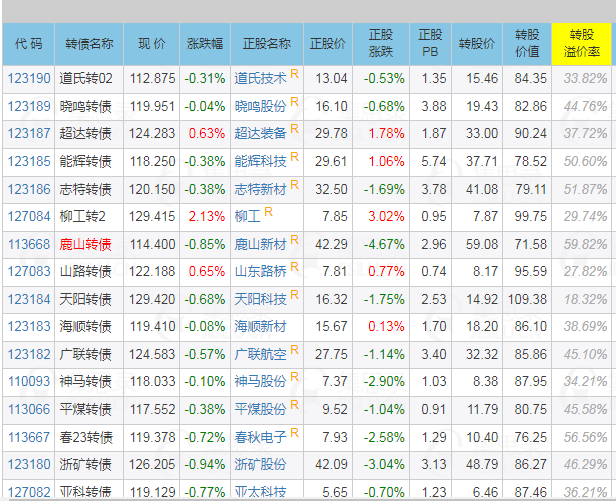Image resolution: width=616 pixels, height=501 pixels.
Task: Open stock link 浙矿股份
Action: pyautogui.click(x=260, y=464)
